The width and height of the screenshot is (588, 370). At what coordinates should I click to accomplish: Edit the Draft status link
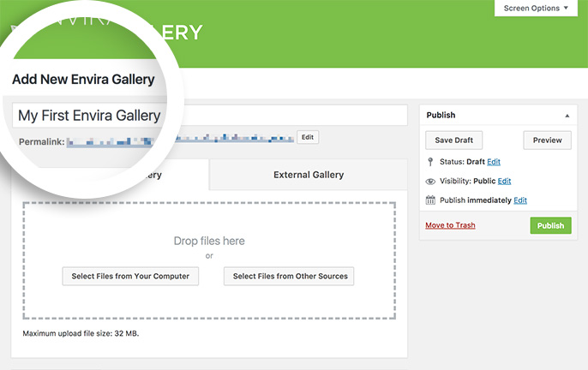point(494,162)
